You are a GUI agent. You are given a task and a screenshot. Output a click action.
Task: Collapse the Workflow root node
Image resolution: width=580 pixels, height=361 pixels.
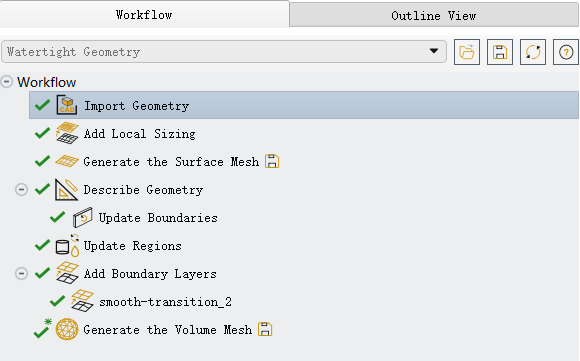pos(7,82)
